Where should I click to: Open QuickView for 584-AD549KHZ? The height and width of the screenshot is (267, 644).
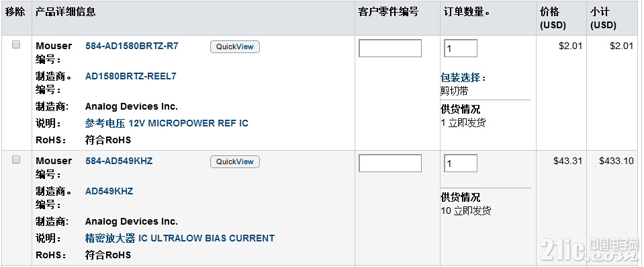click(x=235, y=161)
